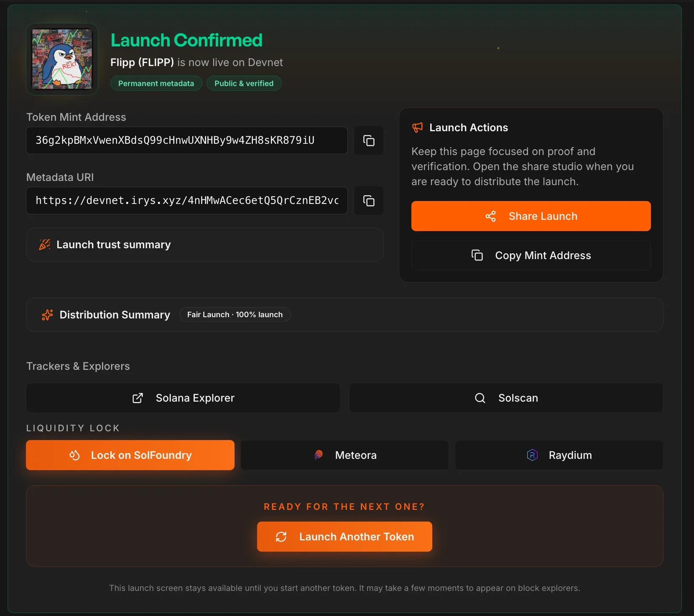Image resolution: width=694 pixels, height=616 pixels.
Task: Click the megaphone icon beside Launch Actions
Action: pyautogui.click(x=417, y=127)
